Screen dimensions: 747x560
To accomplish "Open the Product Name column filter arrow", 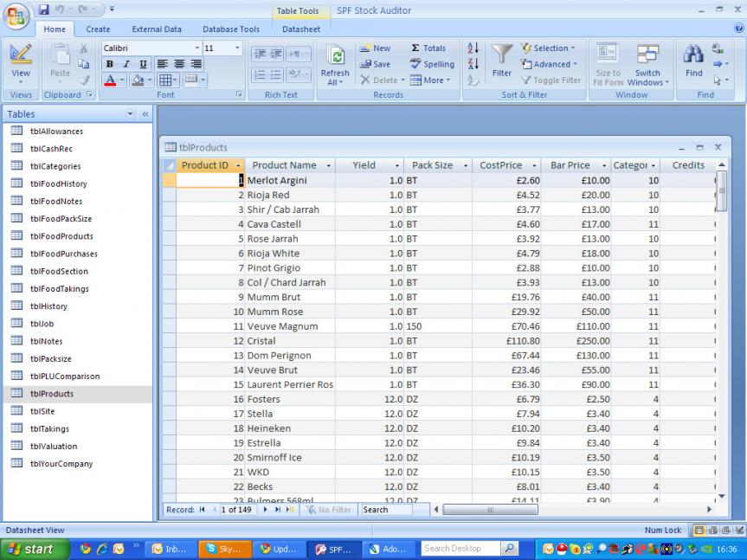I will 329,165.
